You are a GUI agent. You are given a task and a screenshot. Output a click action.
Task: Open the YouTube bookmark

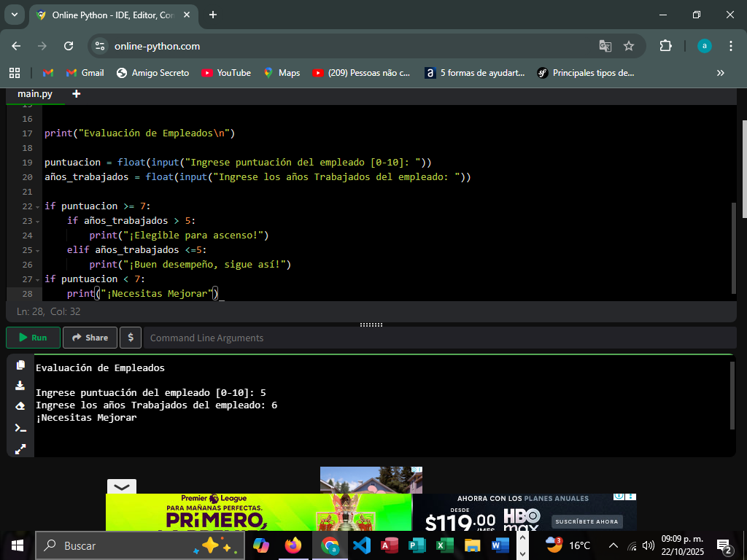(226, 73)
